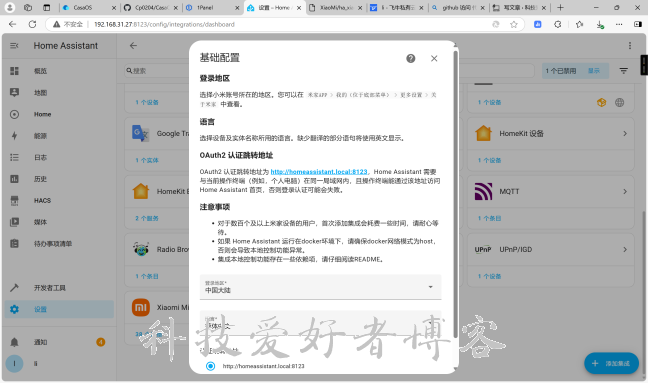Click the dialog's vertical scrollbar
This screenshot has height=383, width=648.
[x=455, y=194]
